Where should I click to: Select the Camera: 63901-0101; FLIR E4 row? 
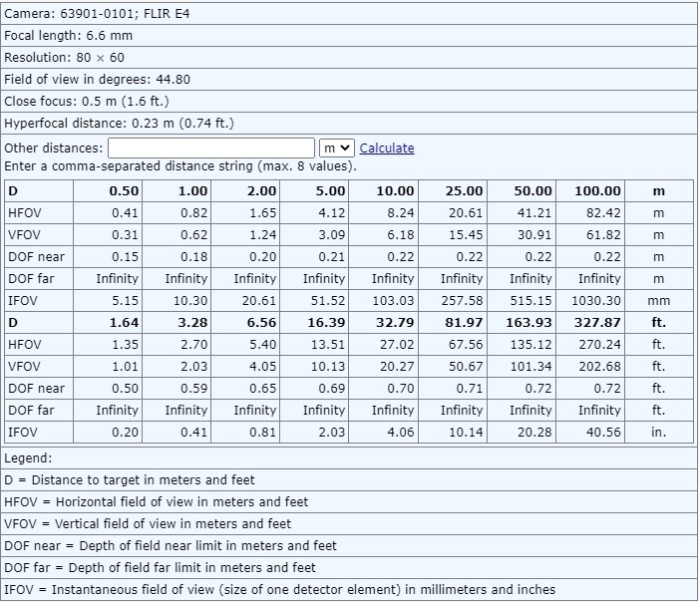coord(90,14)
